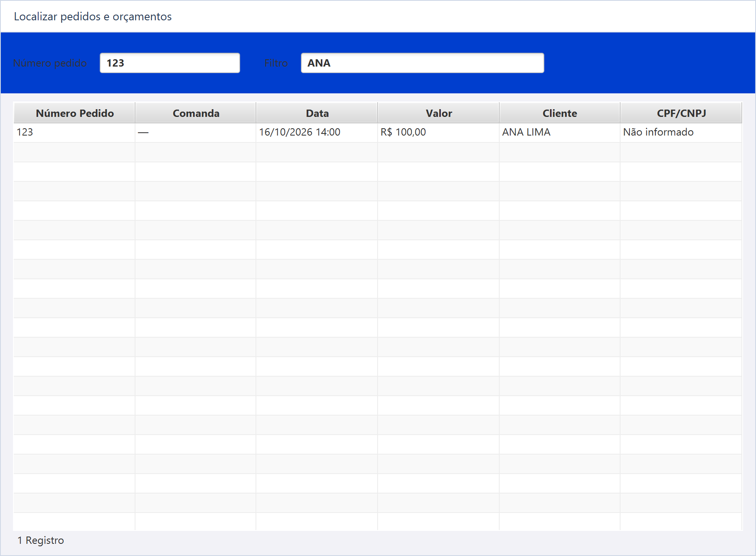Sort by the Número Pedido column header
Screen dimensions: 756x556
coord(75,113)
